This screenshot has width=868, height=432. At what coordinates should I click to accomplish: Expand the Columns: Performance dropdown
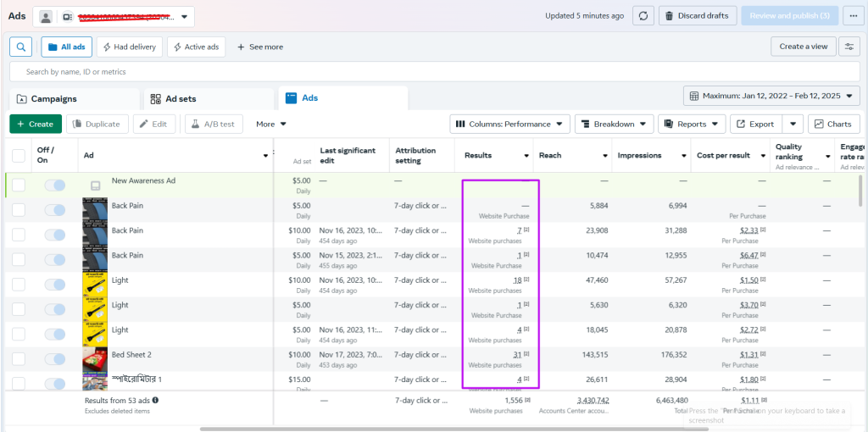tap(509, 124)
